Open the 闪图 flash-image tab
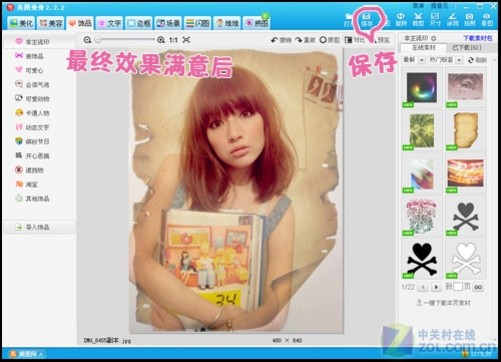The height and width of the screenshot is (362, 501). tap(198, 23)
